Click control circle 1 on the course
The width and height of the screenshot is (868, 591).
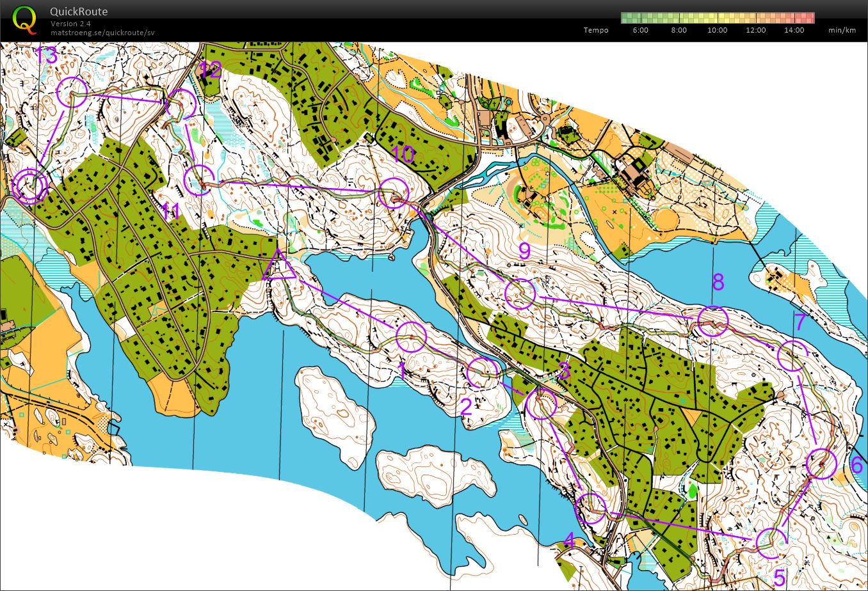click(411, 337)
